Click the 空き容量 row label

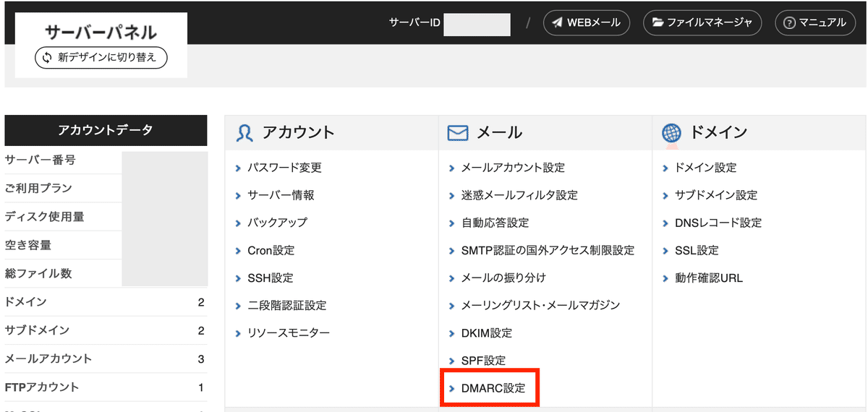(x=27, y=245)
